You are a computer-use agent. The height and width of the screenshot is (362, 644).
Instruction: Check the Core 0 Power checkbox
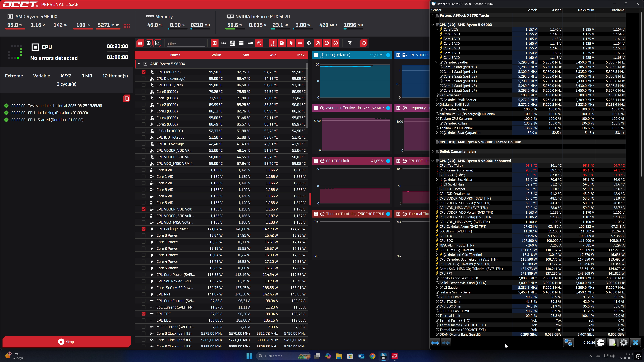point(144,235)
